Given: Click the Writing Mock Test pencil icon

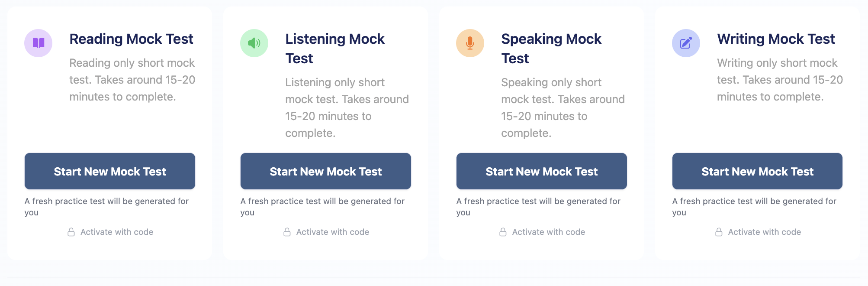Looking at the screenshot, I should point(685,43).
